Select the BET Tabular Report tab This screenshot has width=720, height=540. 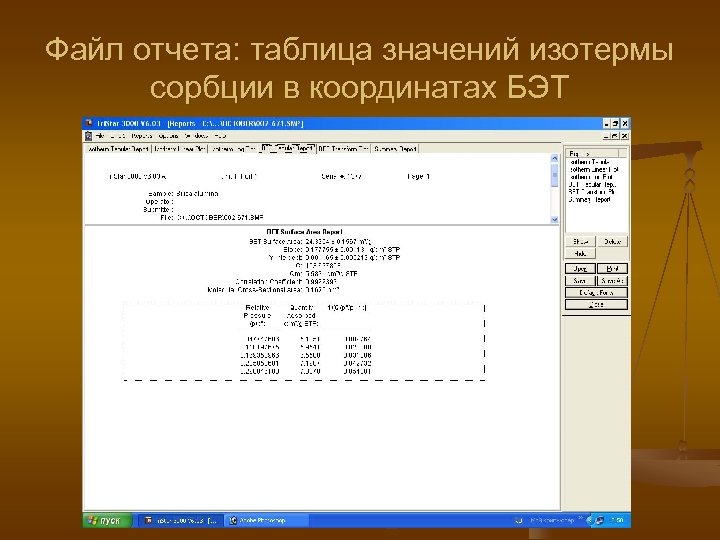click(287, 149)
